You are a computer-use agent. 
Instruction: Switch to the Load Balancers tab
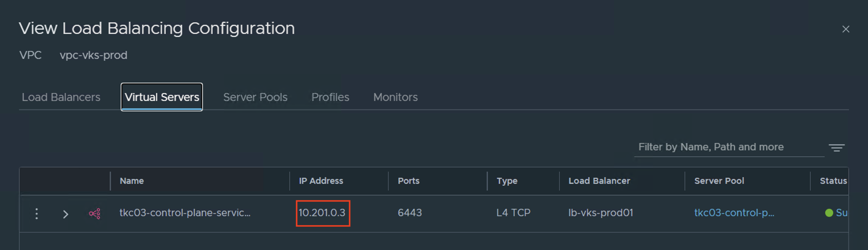61,97
